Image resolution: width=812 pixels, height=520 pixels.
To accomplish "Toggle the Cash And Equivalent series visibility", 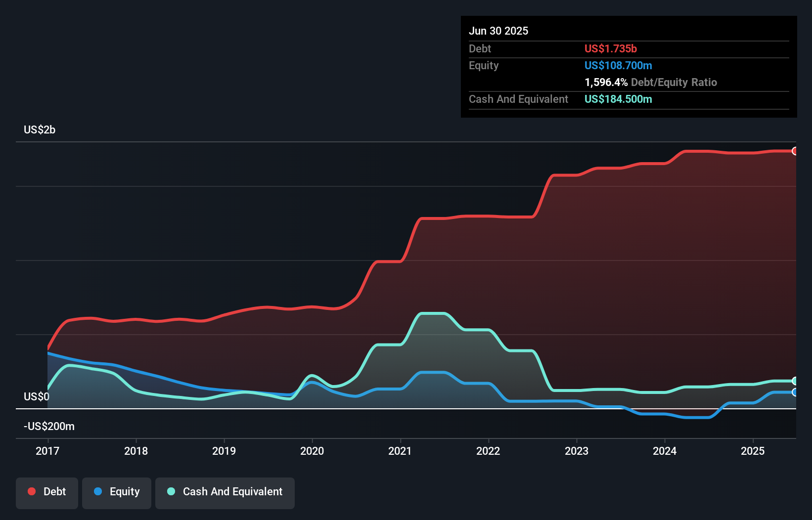I will tap(225, 492).
